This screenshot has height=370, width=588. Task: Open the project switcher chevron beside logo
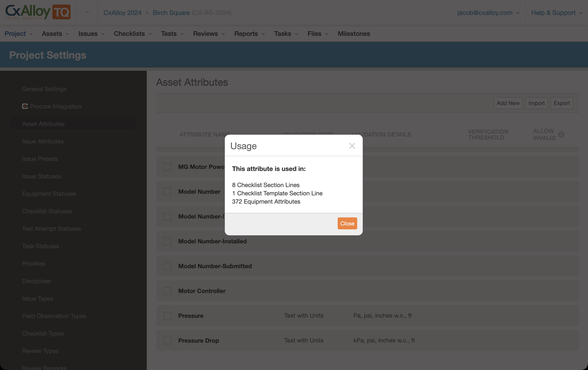click(87, 12)
